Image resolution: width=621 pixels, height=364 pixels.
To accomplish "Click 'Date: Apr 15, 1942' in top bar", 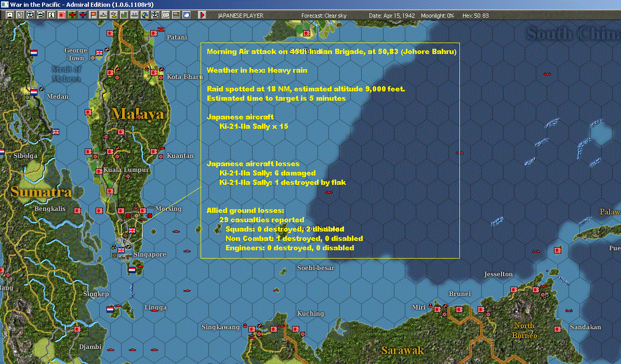I will pyautogui.click(x=392, y=16).
